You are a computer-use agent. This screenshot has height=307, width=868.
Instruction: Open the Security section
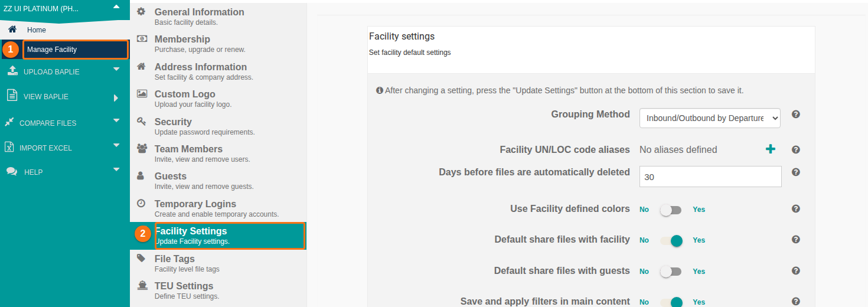point(218,126)
